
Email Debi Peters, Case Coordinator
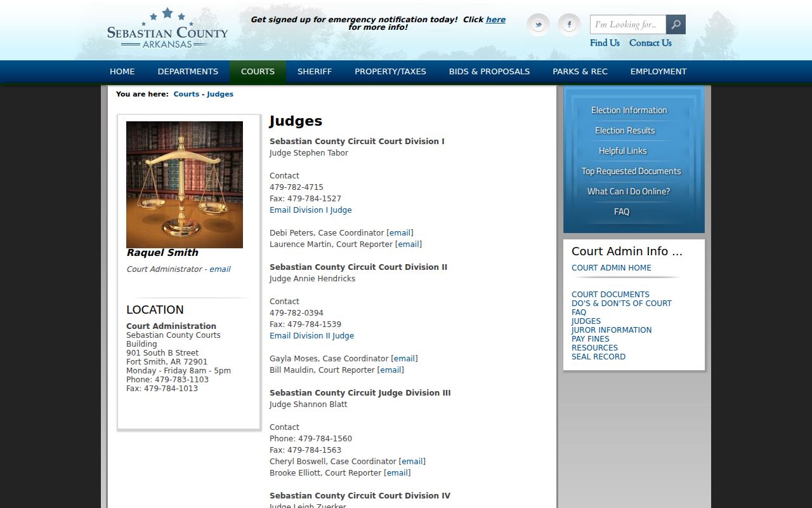click(x=400, y=233)
